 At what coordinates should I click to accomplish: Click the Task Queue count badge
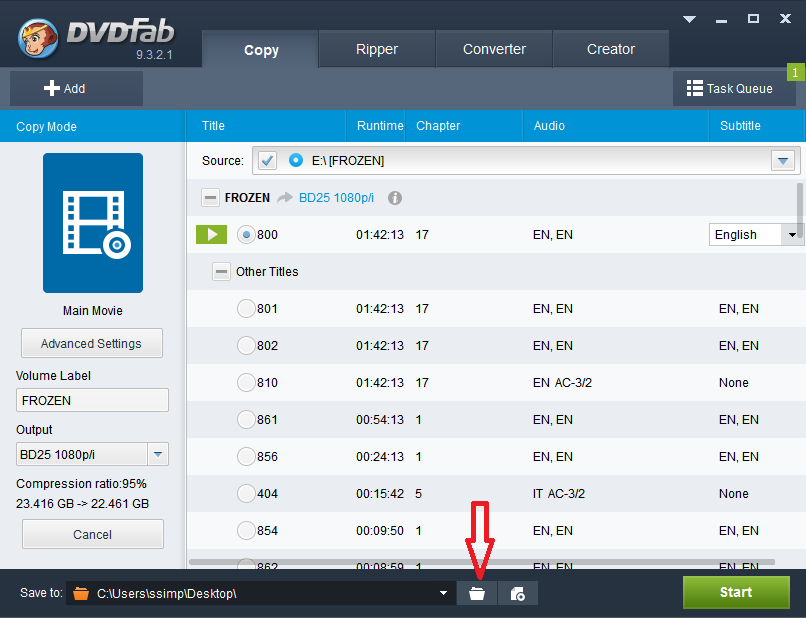coord(795,72)
